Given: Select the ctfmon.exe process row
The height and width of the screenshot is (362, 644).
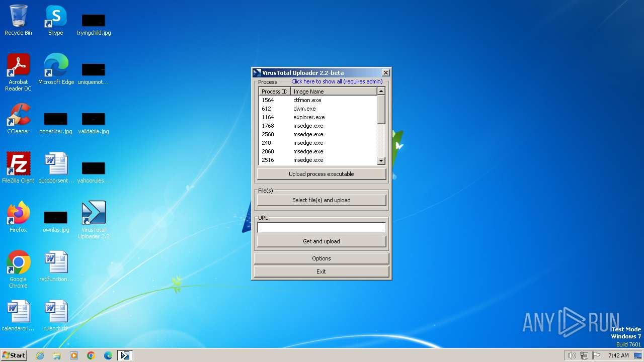Looking at the screenshot, I should pos(318,100).
